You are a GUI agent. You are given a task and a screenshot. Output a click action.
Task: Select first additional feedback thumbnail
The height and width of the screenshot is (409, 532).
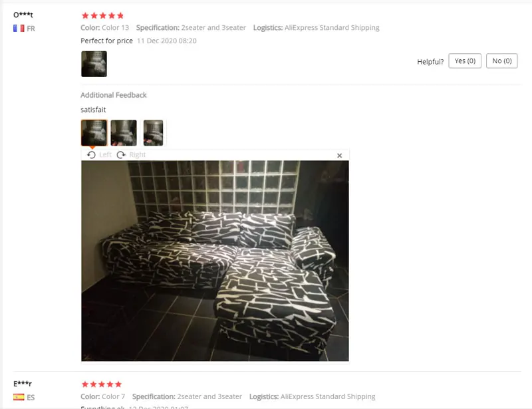click(94, 133)
